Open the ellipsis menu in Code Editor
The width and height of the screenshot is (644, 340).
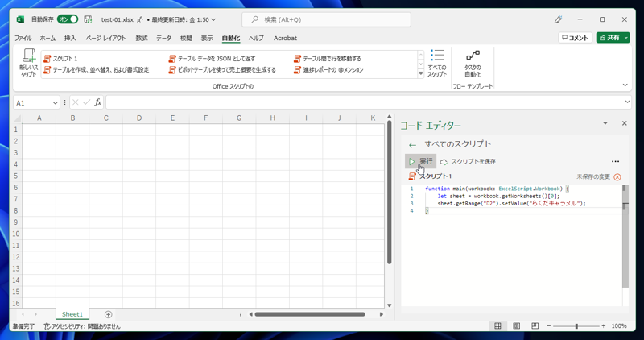(615, 162)
